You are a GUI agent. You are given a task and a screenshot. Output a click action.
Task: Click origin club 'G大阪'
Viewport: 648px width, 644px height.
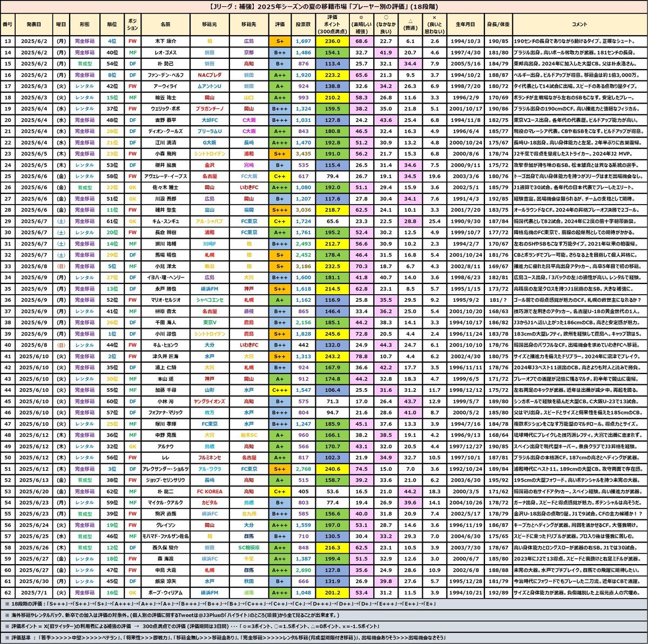point(210,143)
